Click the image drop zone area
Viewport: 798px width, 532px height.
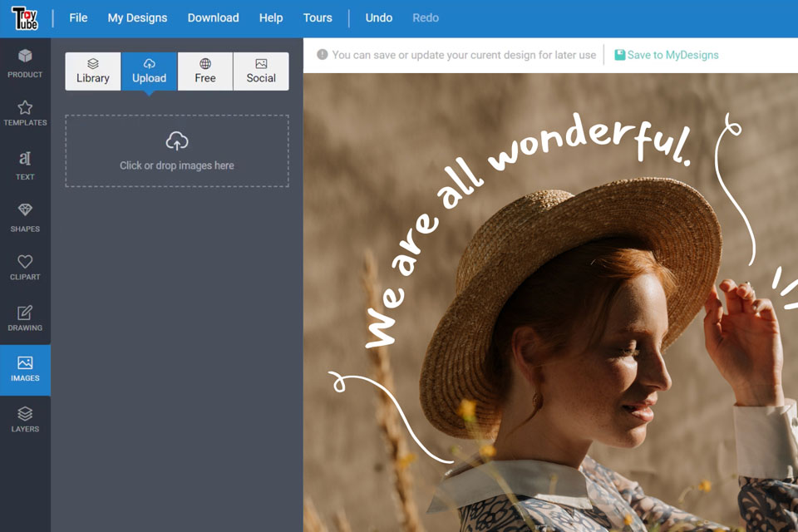(x=176, y=150)
